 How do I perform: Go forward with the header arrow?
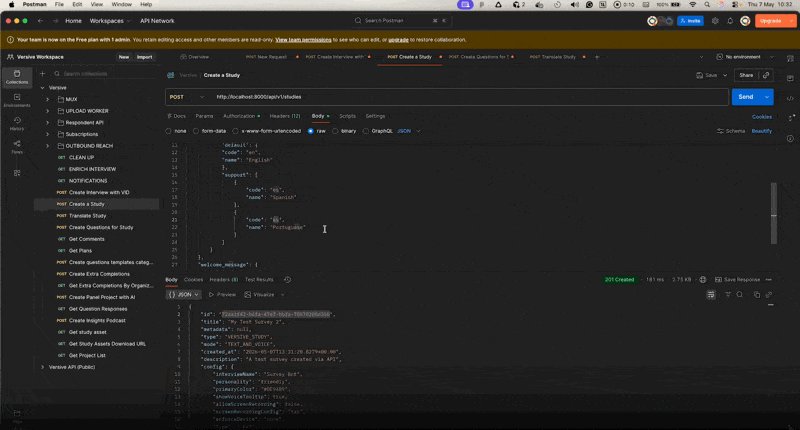(55, 21)
